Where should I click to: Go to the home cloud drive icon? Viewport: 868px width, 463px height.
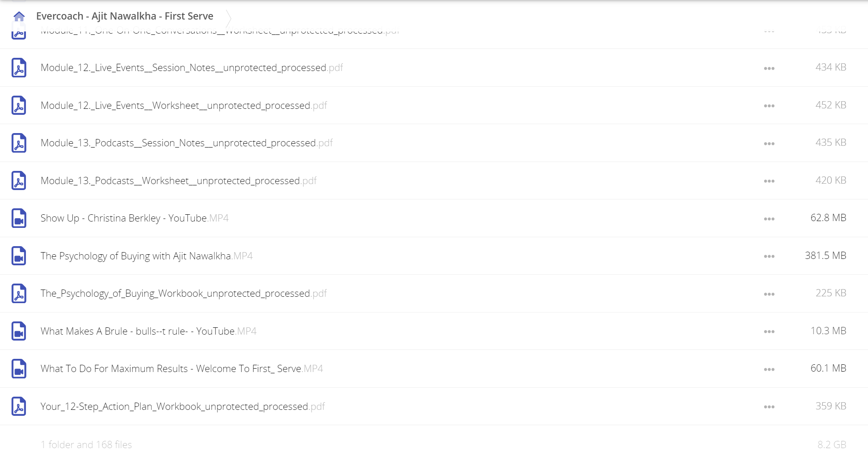19,17
